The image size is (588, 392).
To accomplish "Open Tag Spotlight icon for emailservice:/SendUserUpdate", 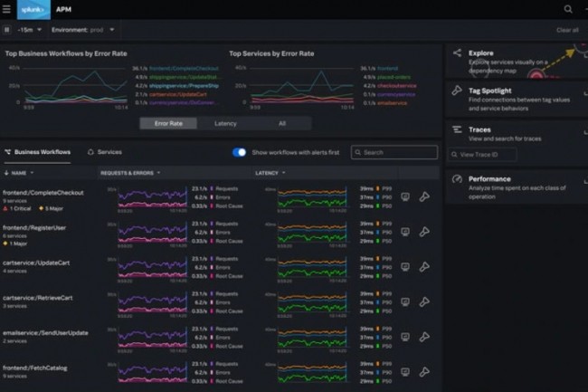I will coord(424,337).
